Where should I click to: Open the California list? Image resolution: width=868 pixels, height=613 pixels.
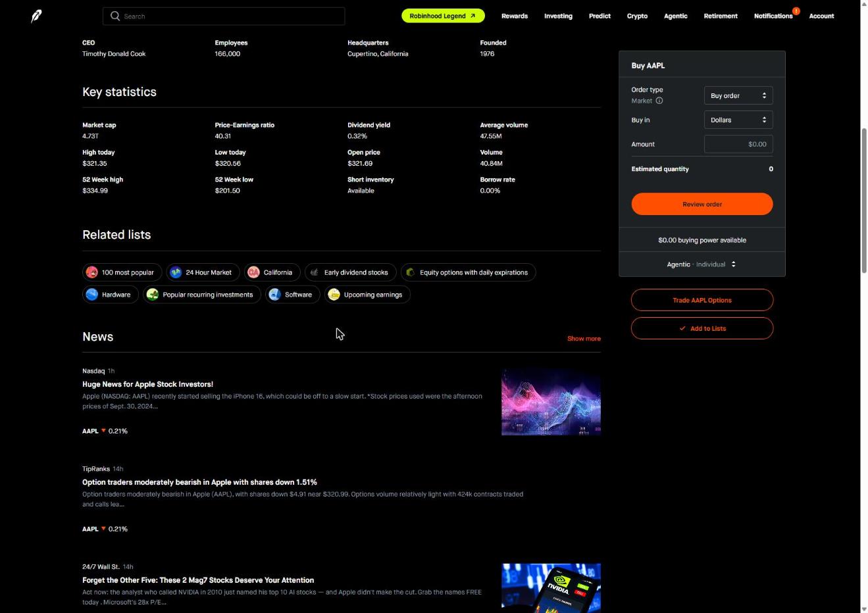(272, 272)
